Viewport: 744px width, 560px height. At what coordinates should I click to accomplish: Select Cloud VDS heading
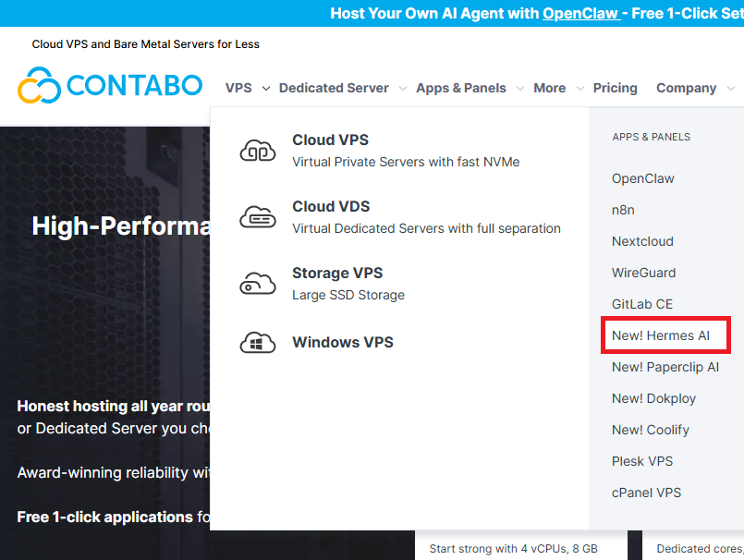(331, 206)
